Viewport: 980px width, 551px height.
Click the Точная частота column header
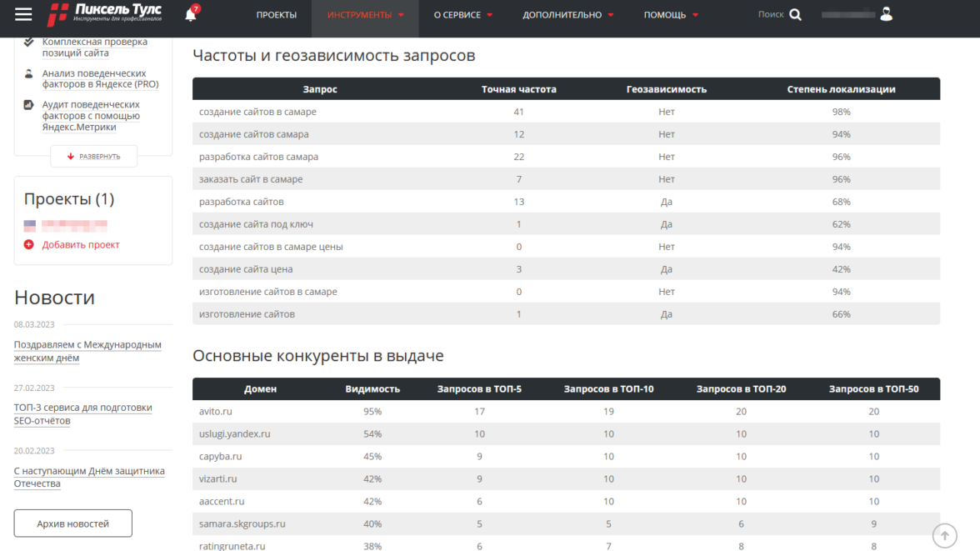click(518, 89)
